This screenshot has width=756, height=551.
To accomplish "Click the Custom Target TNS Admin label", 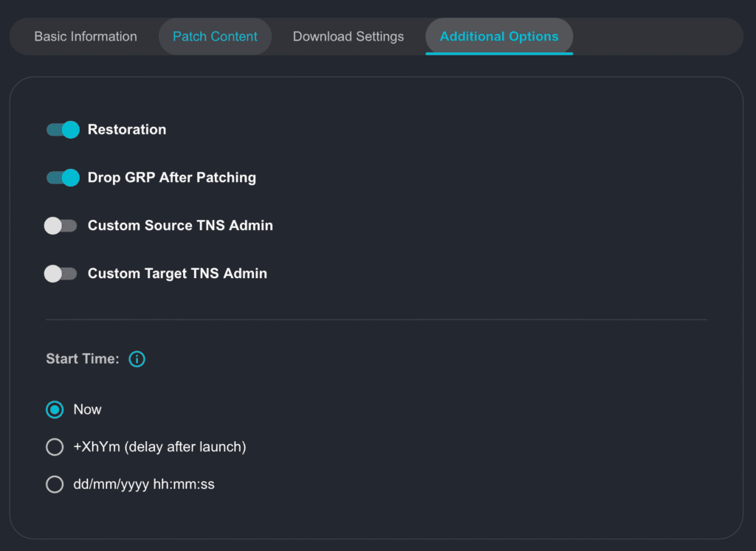I will click(177, 274).
